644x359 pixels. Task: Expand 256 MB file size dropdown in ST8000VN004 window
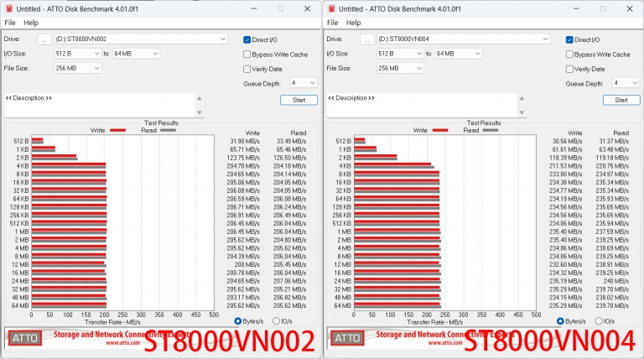click(x=400, y=68)
